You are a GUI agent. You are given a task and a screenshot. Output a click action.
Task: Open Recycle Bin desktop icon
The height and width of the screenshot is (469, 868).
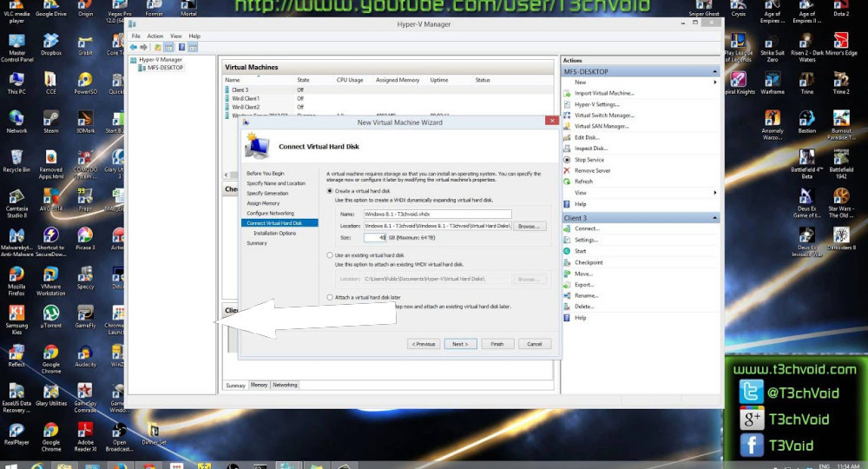[16, 162]
